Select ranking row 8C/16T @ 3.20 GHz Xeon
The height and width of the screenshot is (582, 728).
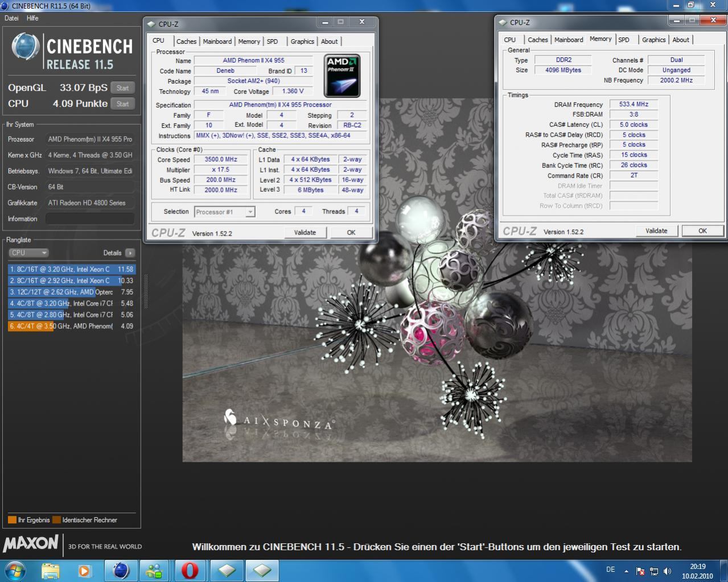(72, 269)
